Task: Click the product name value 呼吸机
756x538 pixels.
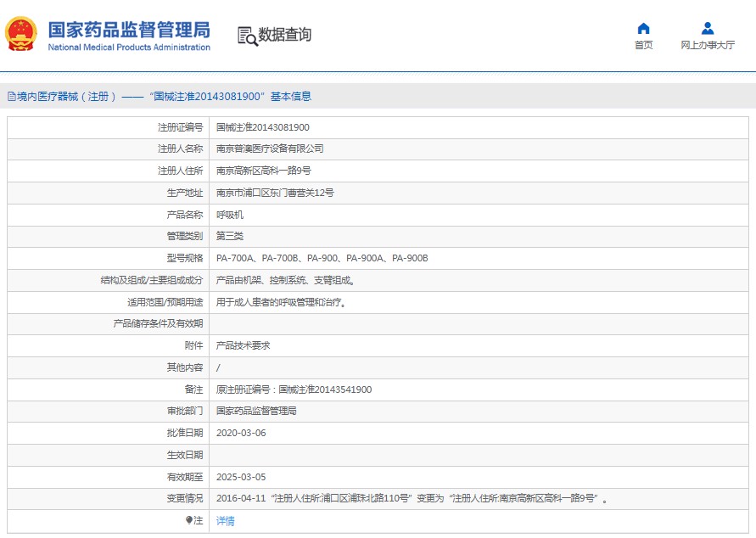Action: (230, 215)
